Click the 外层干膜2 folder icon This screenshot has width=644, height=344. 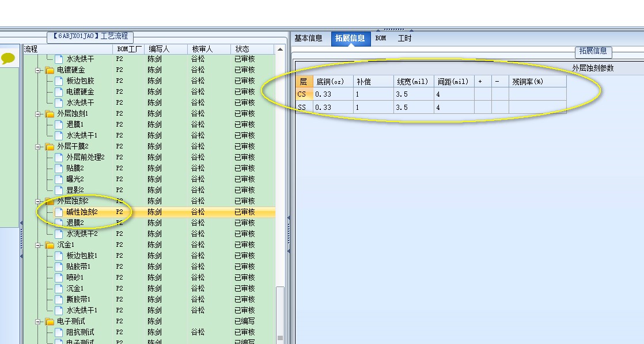tap(50, 146)
